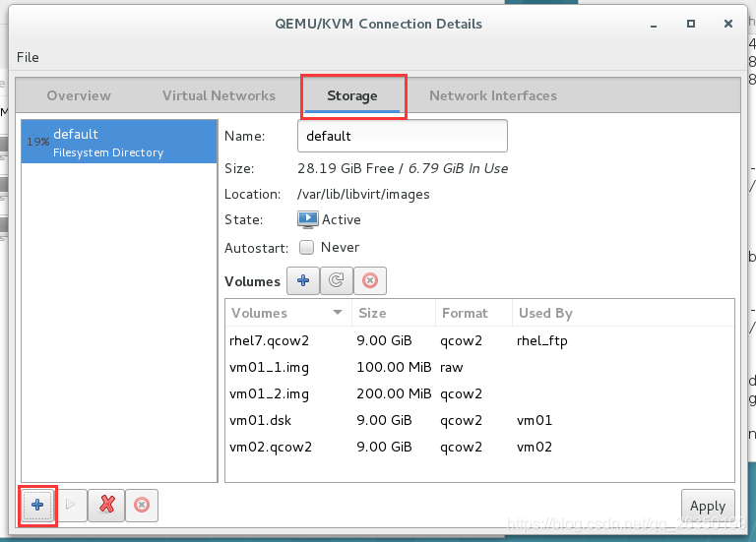Maximize the Connection Details window
Viewport: 756px width, 542px height.
click(x=691, y=24)
